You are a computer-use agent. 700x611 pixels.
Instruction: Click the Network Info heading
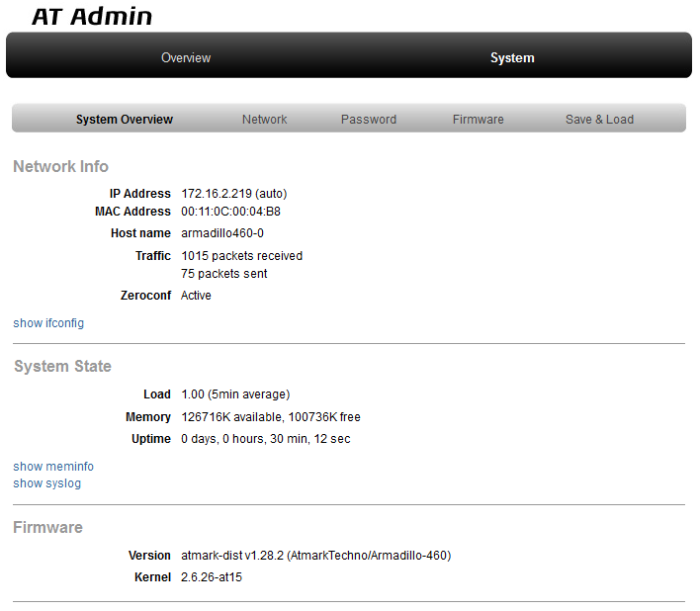coord(60,166)
